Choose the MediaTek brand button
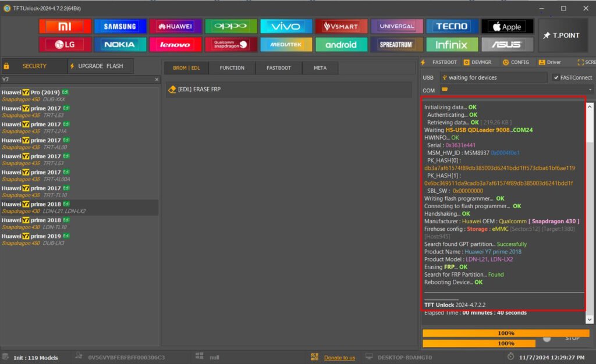The height and width of the screenshot is (364, 596). (x=286, y=44)
